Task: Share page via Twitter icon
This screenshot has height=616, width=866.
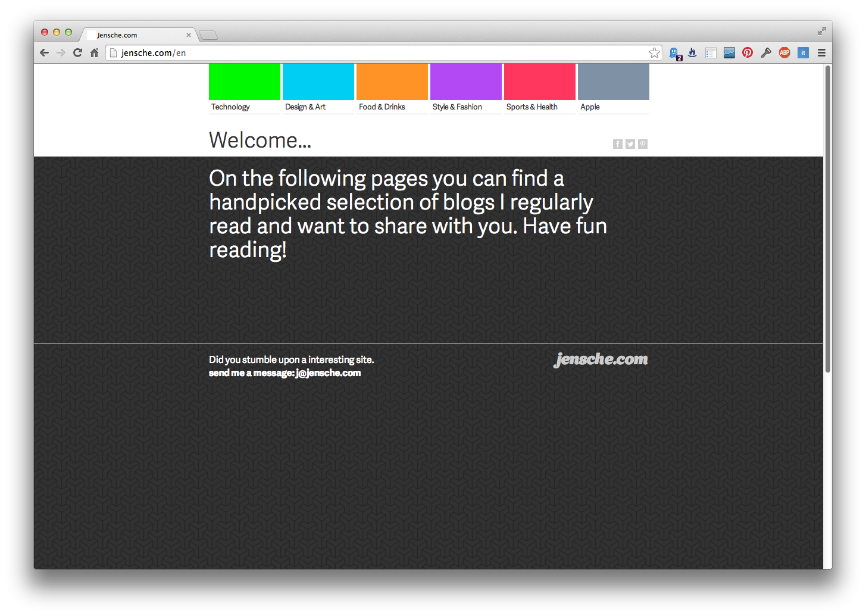Action: tap(630, 144)
